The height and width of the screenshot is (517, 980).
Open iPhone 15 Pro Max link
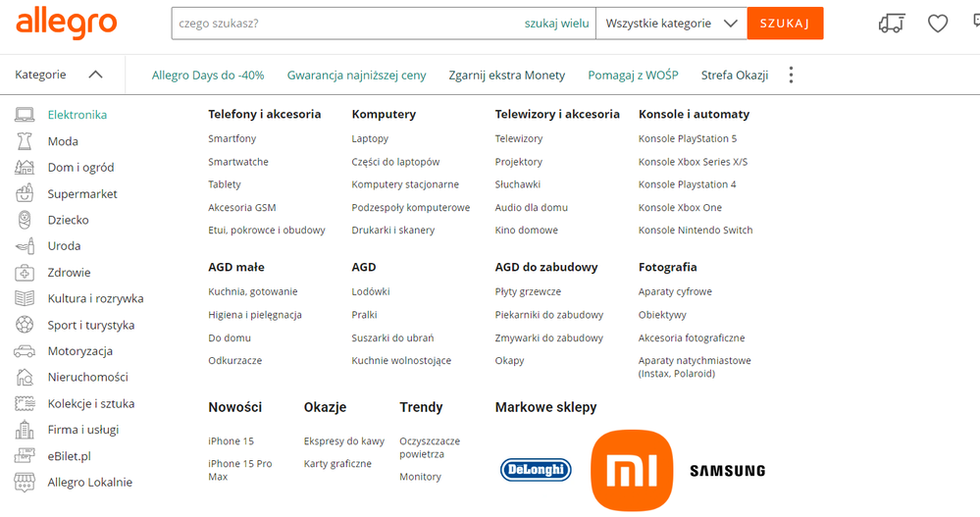click(240, 470)
